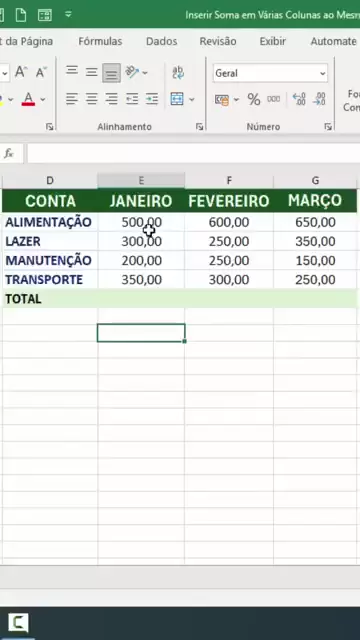Select the 150,00 cell in MARÇO column
The width and height of the screenshot is (360, 640).
(315, 260)
